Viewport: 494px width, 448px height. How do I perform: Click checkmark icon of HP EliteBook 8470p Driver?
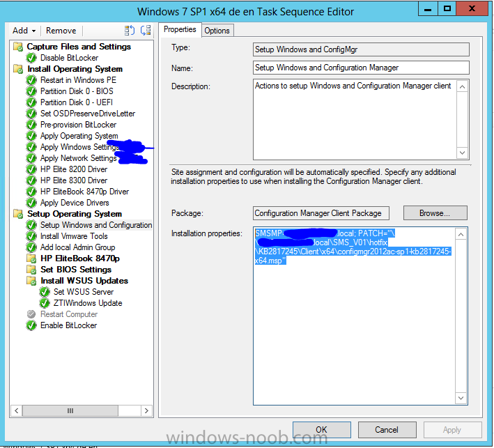31,192
